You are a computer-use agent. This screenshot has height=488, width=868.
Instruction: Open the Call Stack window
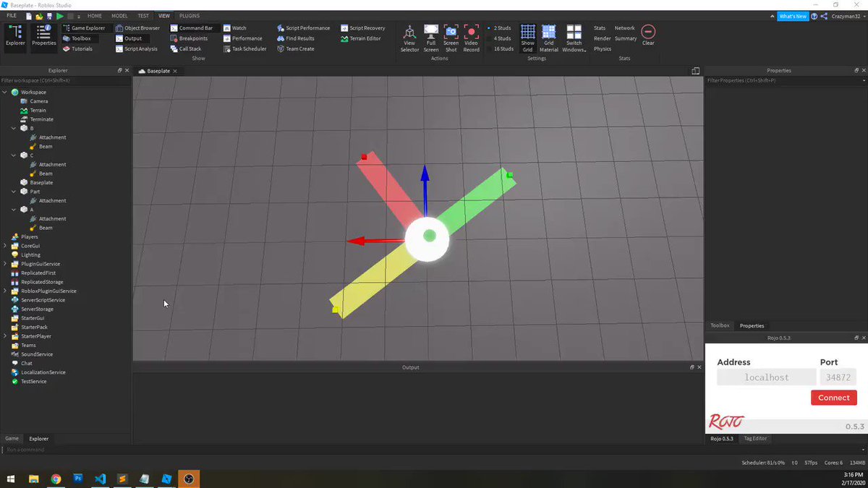point(186,48)
